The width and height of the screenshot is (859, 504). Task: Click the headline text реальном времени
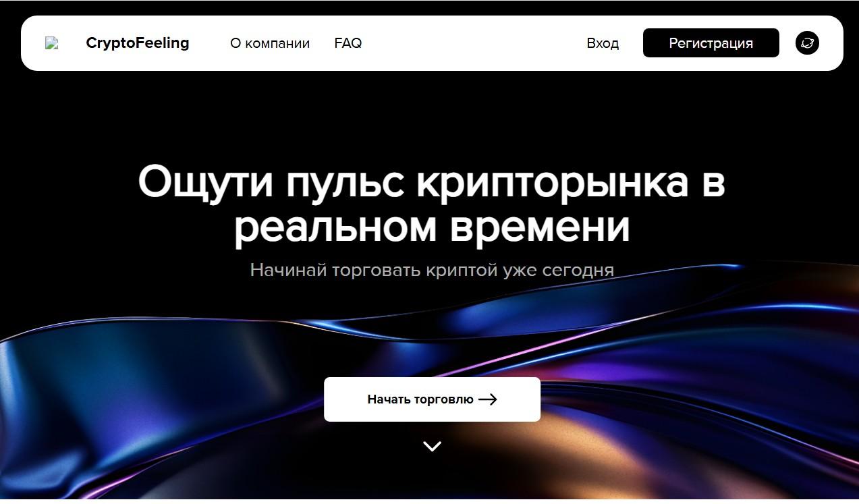click(x=432, y=227)
